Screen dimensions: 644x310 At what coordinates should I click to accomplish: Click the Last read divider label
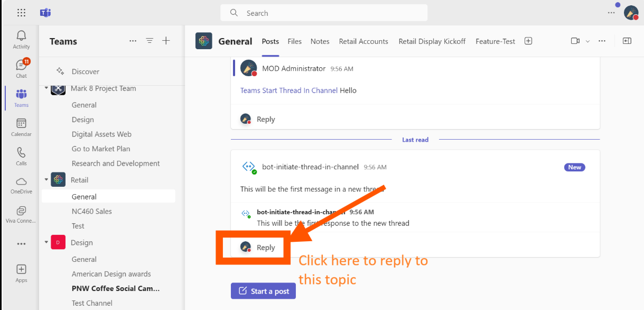(x=415, y=140)
